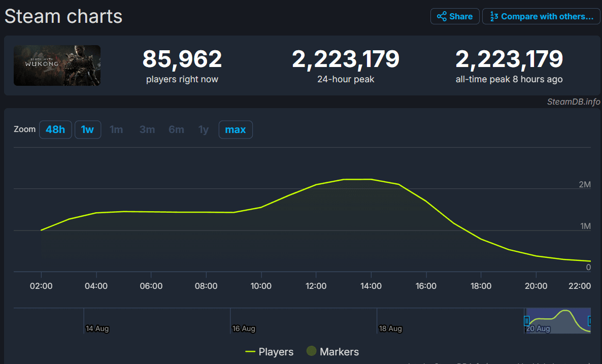Toggle the Players series in legend
This screenshot has height=364, width=602.
(269, 352)
